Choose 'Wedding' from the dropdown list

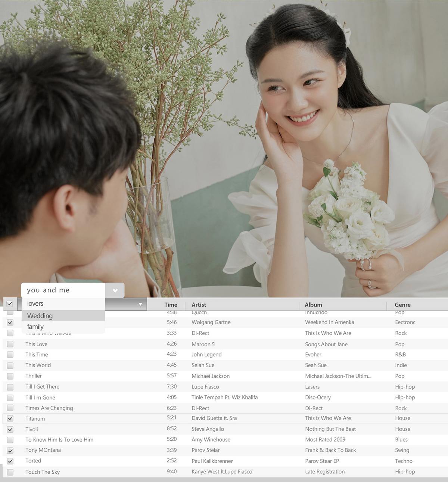[x=63, y=316]
